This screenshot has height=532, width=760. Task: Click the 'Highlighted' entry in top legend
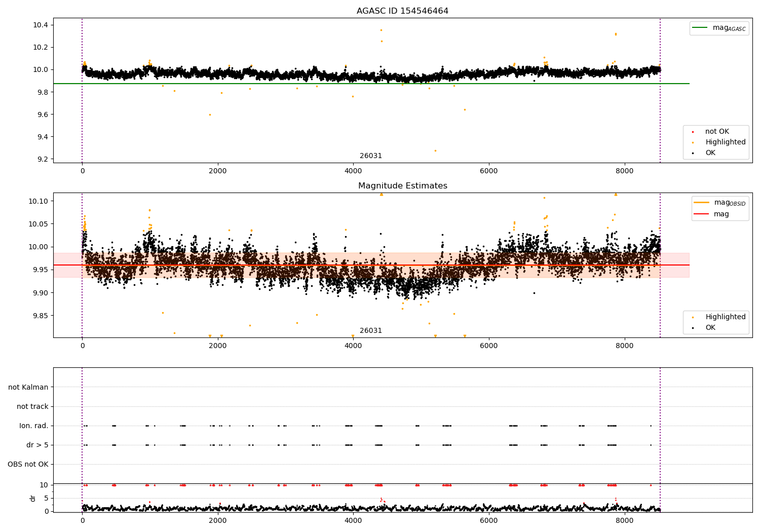(725, 142)
